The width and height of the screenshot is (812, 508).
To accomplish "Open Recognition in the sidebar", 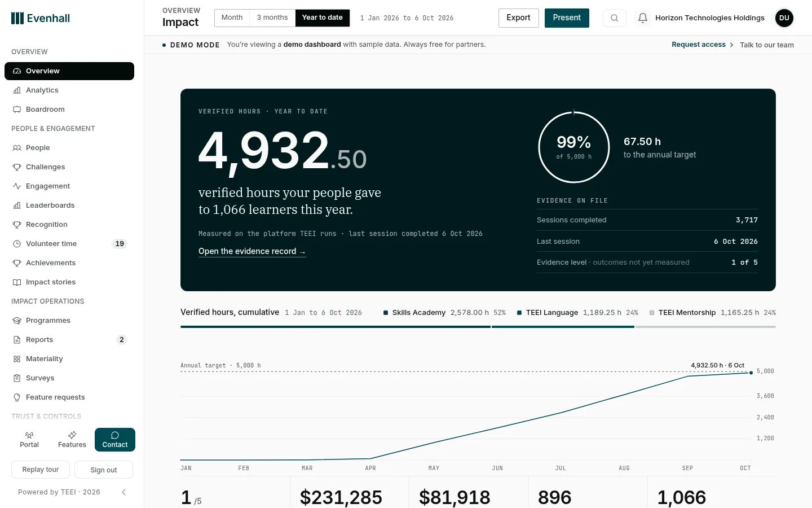I will pyautogui.click(x=69, y=225).
